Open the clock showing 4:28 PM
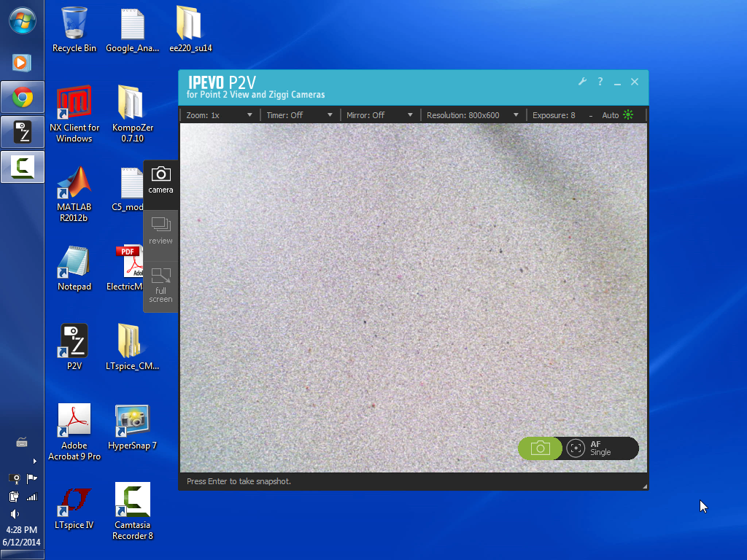 tap(21, 536)
